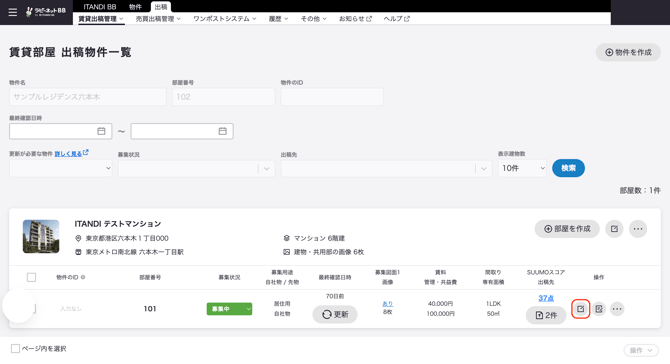This screenshot has width=670, height=364.
Task: Switch to the 物件 tab
Action: tap(135, 7)
